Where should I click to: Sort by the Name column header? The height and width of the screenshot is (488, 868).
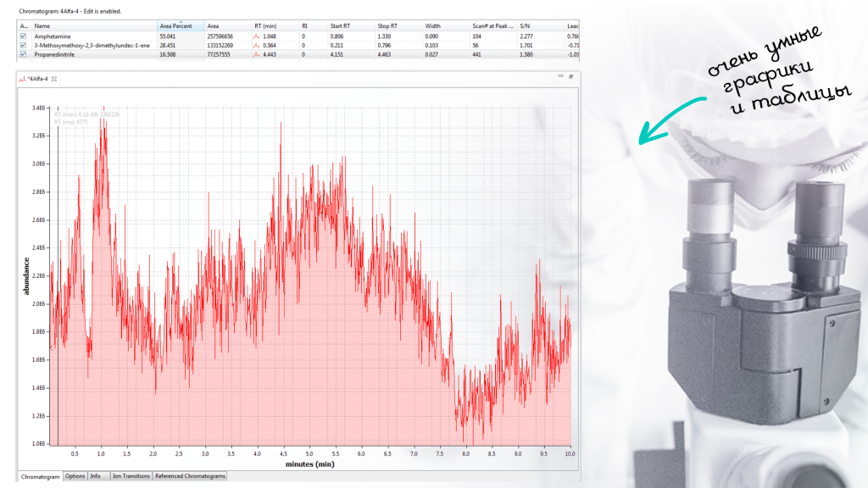(x=42, y=26)
